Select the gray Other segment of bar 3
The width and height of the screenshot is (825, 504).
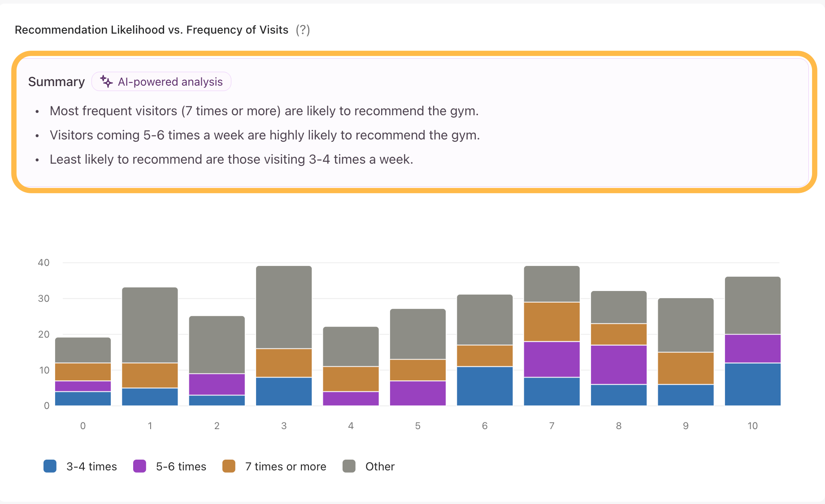coord(284,307)
